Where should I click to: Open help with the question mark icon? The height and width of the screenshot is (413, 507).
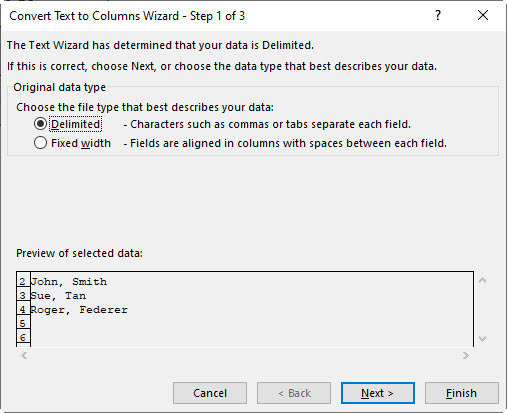pos(438,15)
